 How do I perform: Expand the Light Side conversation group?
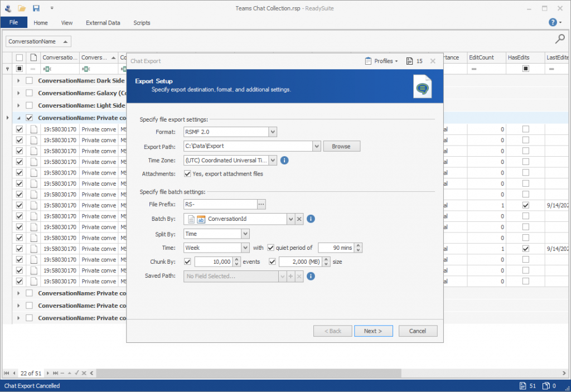tap(18, 105)
